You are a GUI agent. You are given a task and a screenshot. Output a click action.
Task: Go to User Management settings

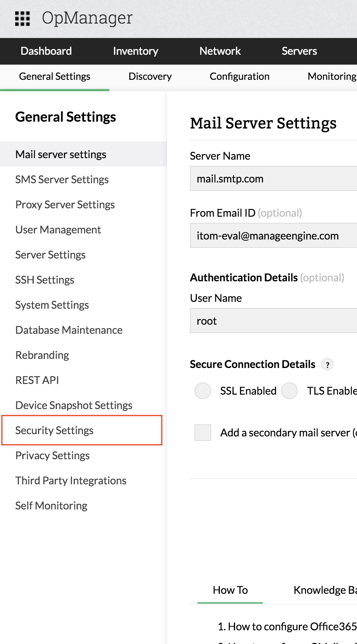pyautogui.click(x=58, y=230)
